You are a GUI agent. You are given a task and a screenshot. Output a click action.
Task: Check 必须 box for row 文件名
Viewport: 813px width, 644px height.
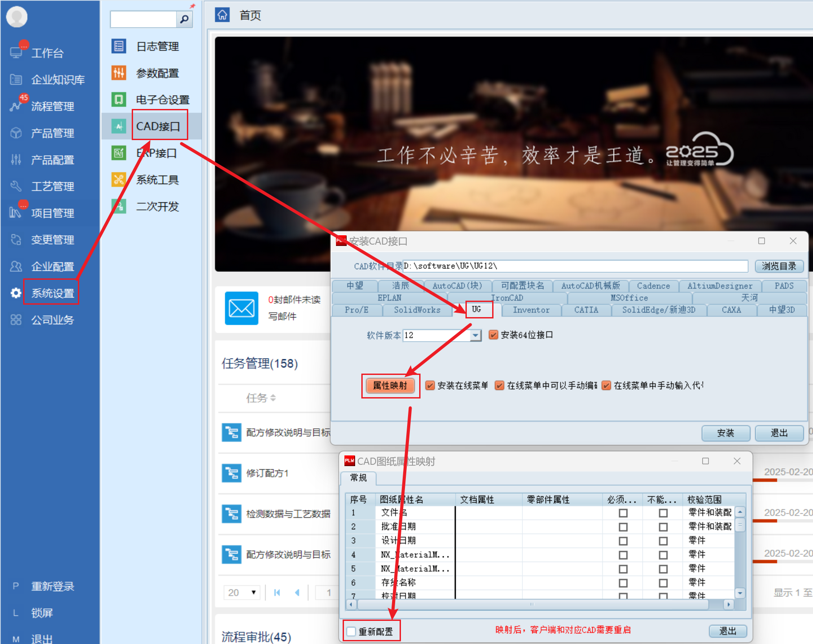coord(623,513)
